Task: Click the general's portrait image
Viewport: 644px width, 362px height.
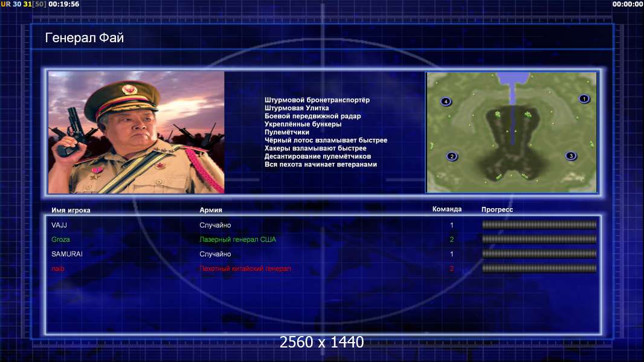Action: 137,132
